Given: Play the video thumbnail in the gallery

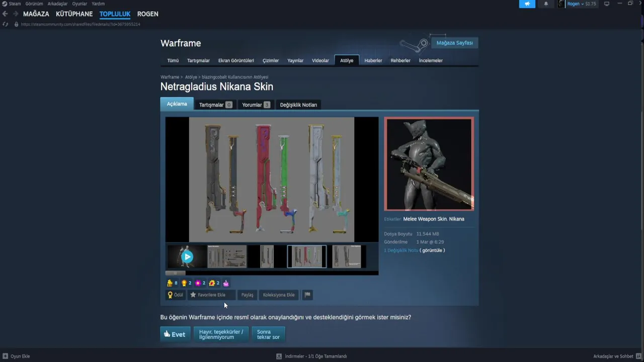Looking at the screenshot, I should click(x=187, y=256).
